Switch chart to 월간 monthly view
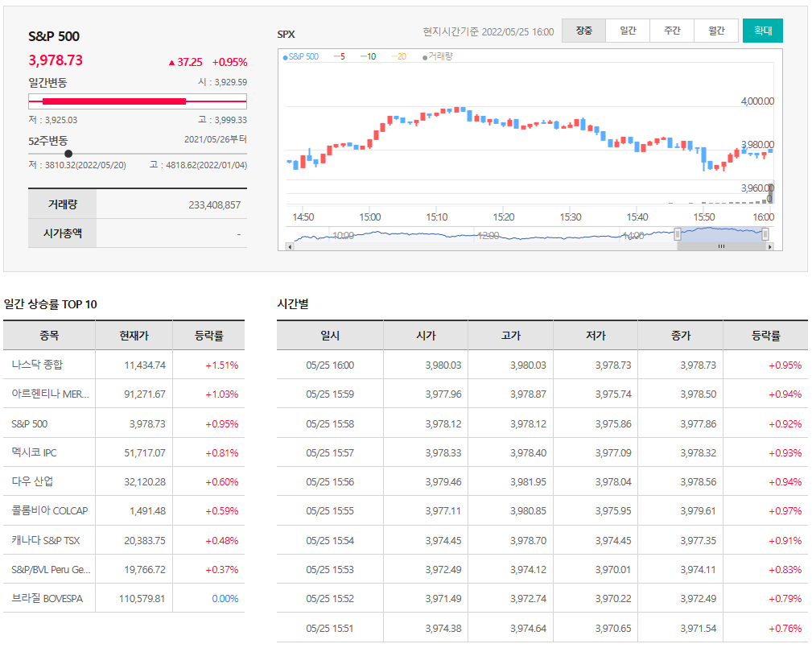This screenshot has width=812, height=648. [x=716, y=31]
